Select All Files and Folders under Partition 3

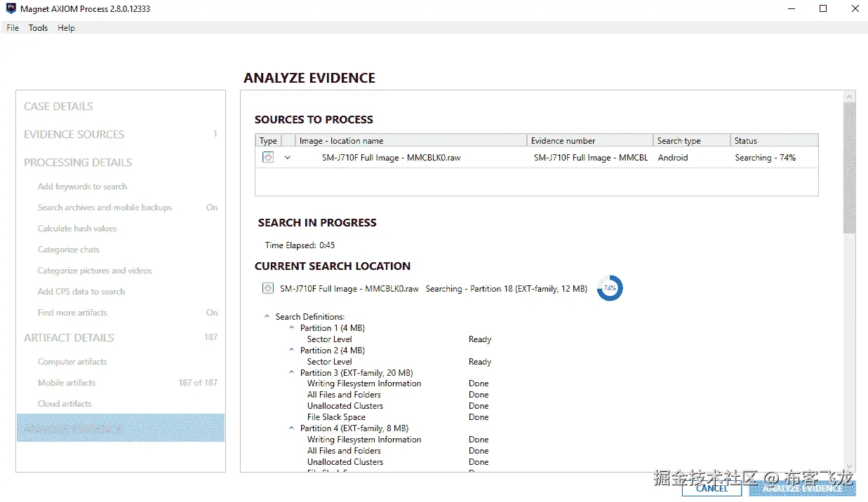tap(344, 395)
